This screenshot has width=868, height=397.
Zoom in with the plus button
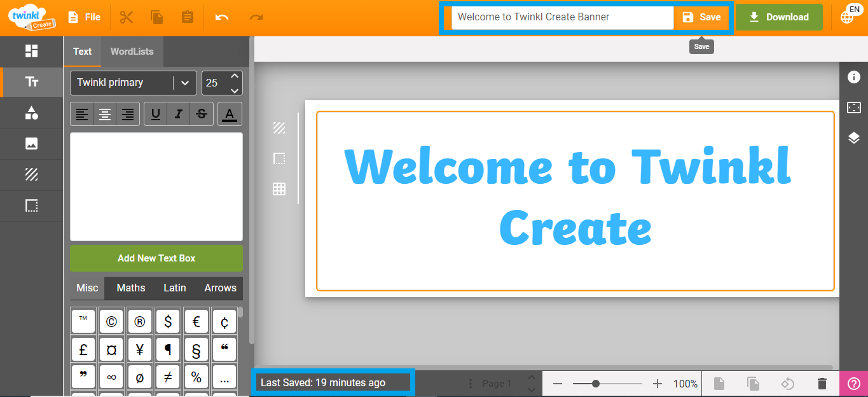(658, 384)
